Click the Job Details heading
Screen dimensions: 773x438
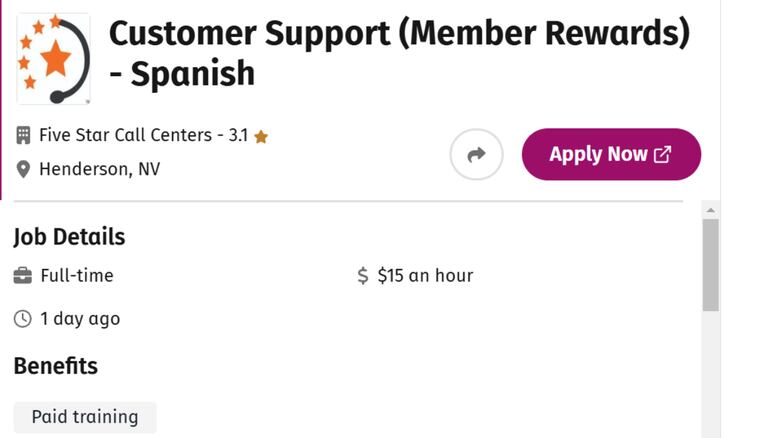(70, 237)
